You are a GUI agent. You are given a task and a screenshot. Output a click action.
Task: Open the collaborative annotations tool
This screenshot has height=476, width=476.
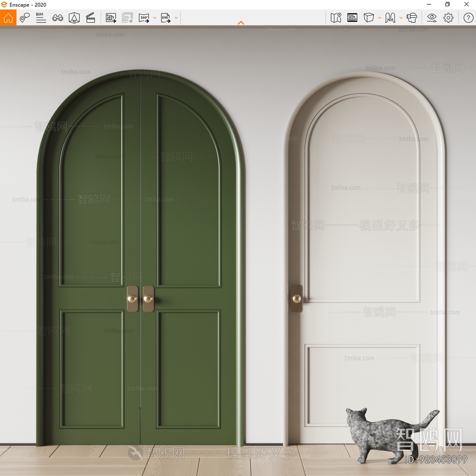pos(24,18)
